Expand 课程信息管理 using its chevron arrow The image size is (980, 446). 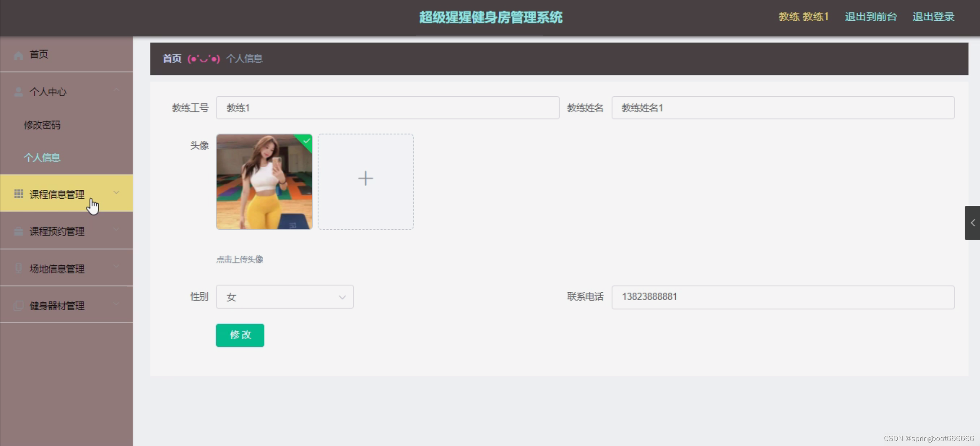tap(116, 193)
